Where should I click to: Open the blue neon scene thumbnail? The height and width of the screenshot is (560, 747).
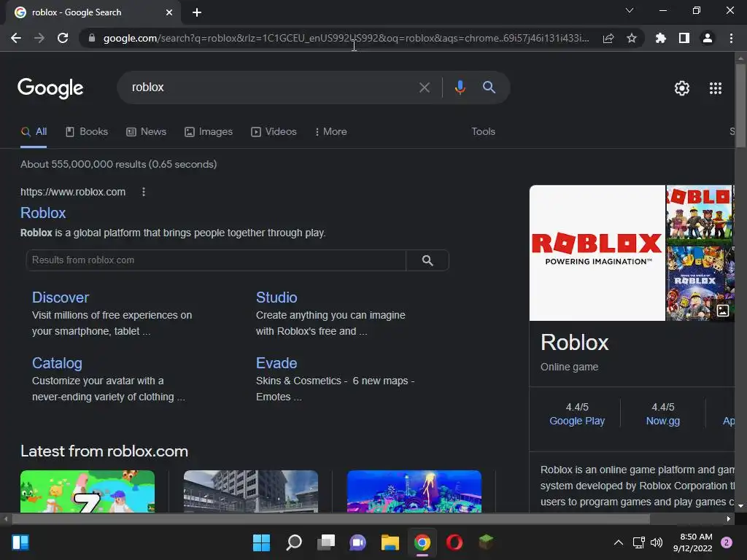click(x=414, y=491)
